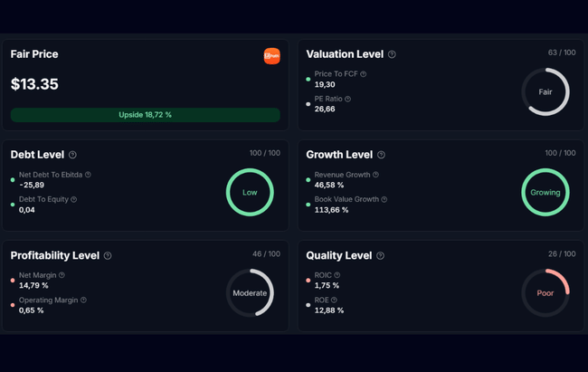The height and width of the screenshot is (372, 588).
Task: Click help icon next to Debt Level
Action: click(x=72, y=155)
